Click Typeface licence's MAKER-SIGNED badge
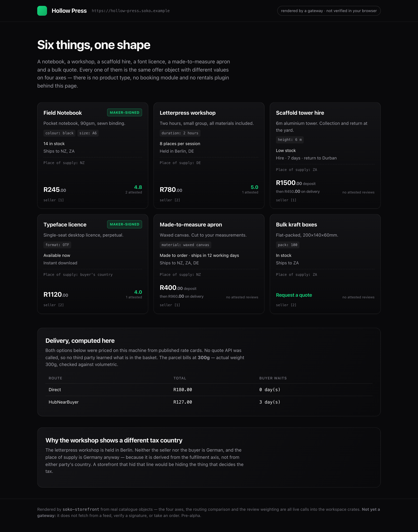 (124, 224)
